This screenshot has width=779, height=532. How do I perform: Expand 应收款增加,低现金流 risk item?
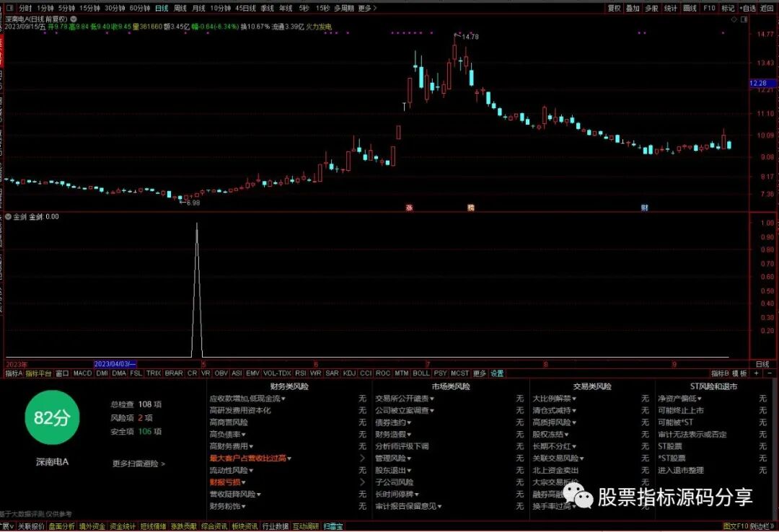[247, 399]
